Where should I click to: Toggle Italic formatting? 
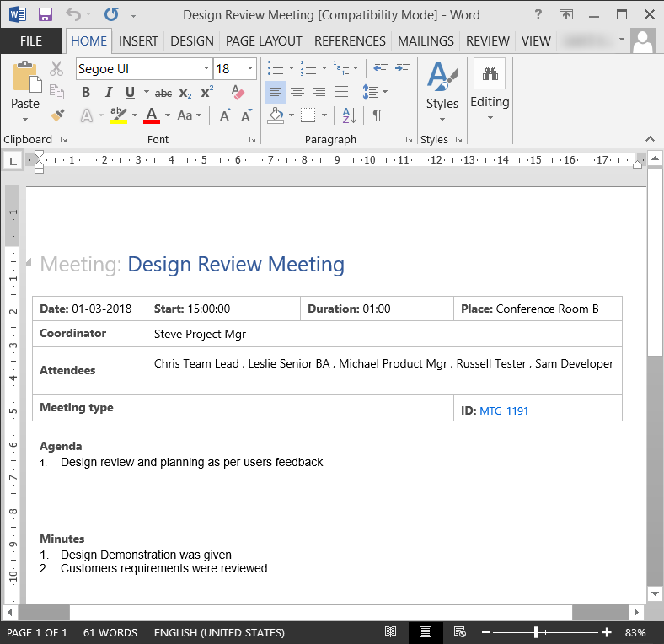(x=108, y=93)
